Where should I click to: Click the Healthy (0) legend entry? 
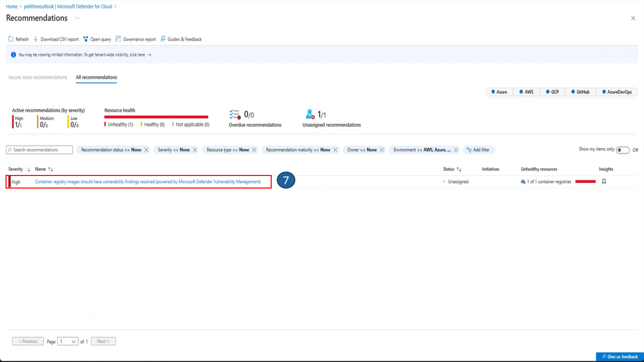(152, 125)
